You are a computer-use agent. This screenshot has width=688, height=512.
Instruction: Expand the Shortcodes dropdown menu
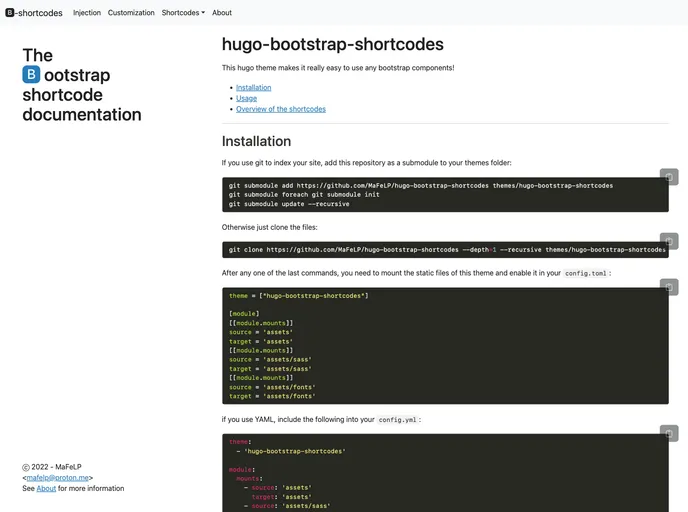pos(183,13)
